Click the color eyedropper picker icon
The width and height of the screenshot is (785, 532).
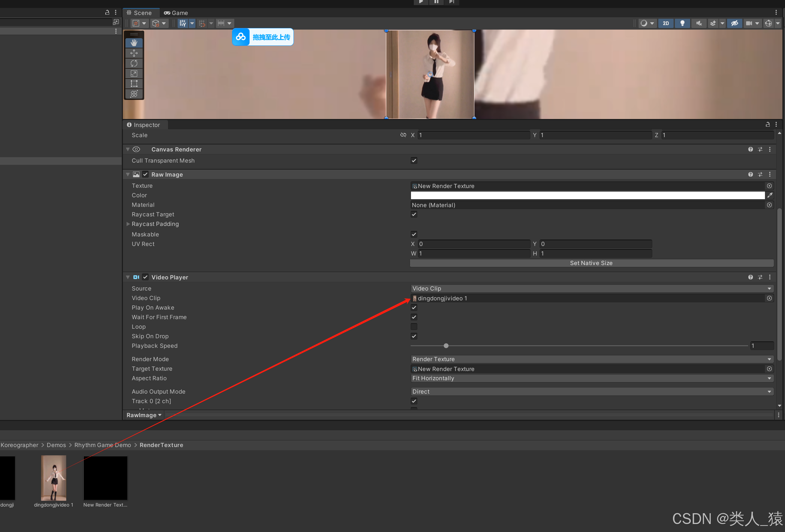coord(770,195)
